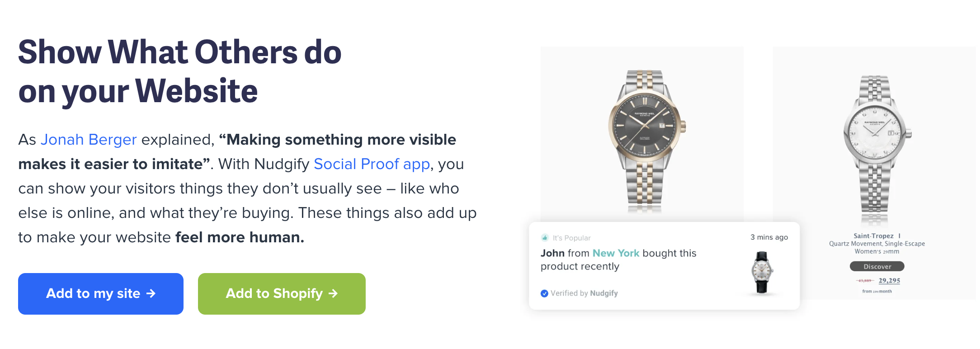Click the teal thumbs-up badge background
Screen dimensions: 980x349
point(544,237)
